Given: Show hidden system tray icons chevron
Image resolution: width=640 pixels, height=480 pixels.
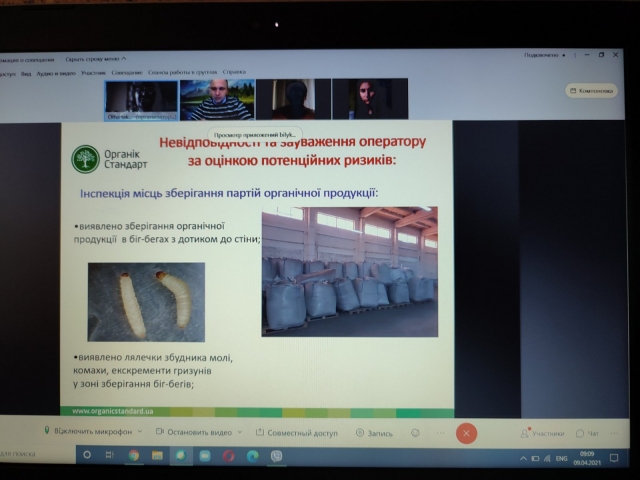Looking at the screenshot, I should 523,459.
